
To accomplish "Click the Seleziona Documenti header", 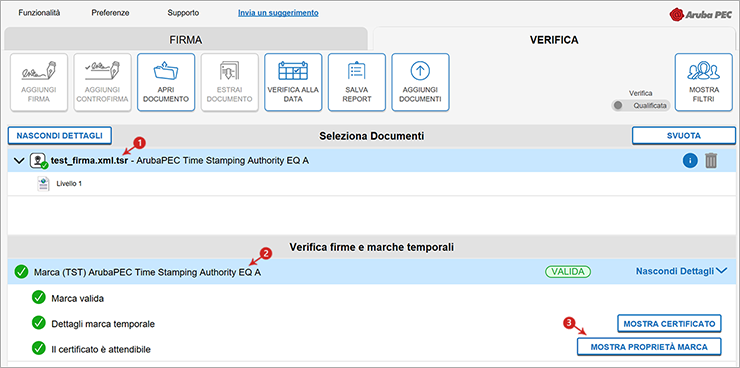I will pos(371,136).
